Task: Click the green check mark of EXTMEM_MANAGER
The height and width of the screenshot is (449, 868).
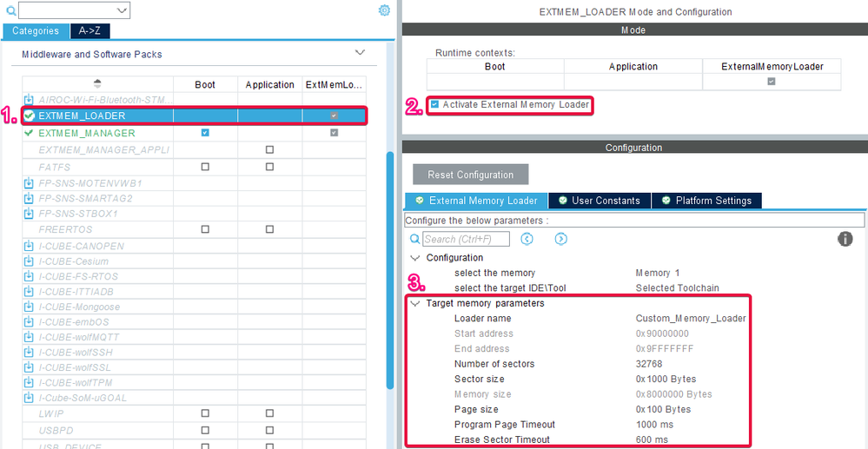Action: pos(29,133)
